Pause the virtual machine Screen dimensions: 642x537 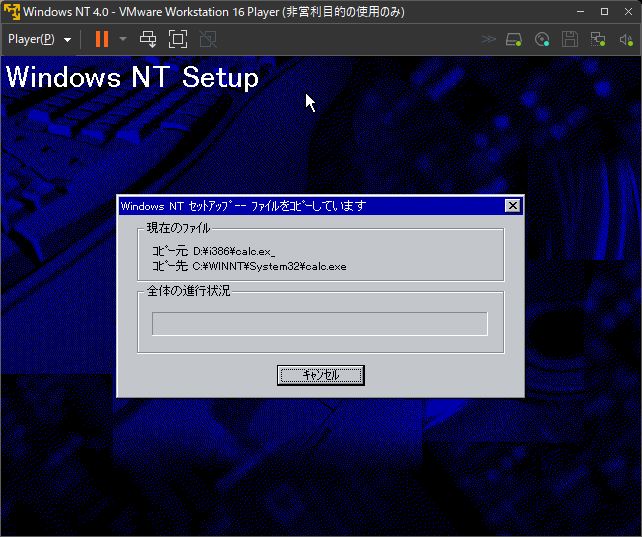pos(102,39)
